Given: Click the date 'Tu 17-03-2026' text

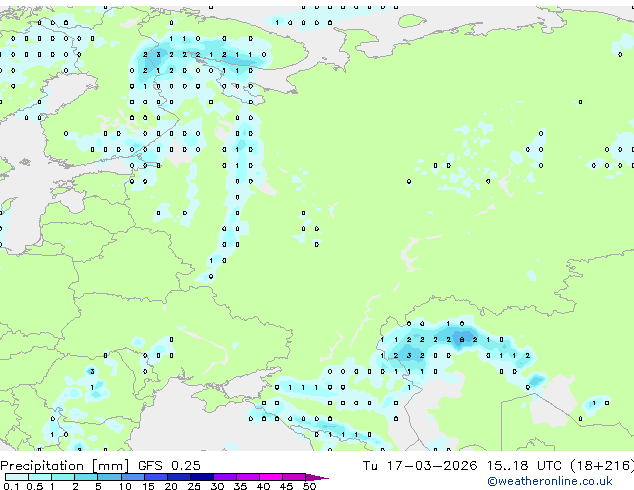Looking at the screenshot, I should coord(420,466).
